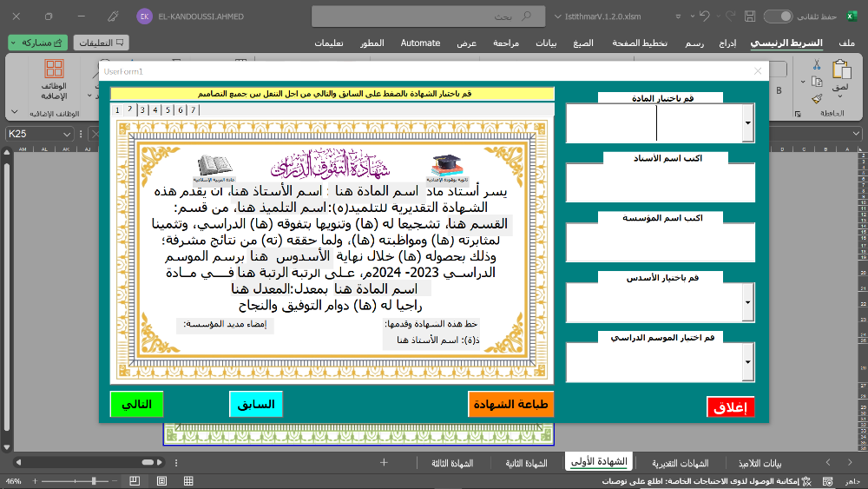The image size is (868, 489).
Task: Click the teacher name input field
Action: [x=660, y=182]
